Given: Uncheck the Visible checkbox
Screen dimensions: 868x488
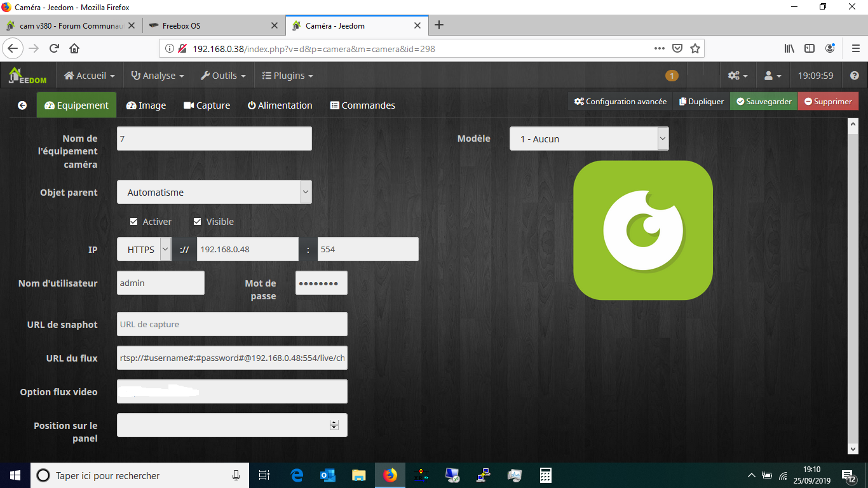Looking at the screenshot, I should click(x=197, y=222).
